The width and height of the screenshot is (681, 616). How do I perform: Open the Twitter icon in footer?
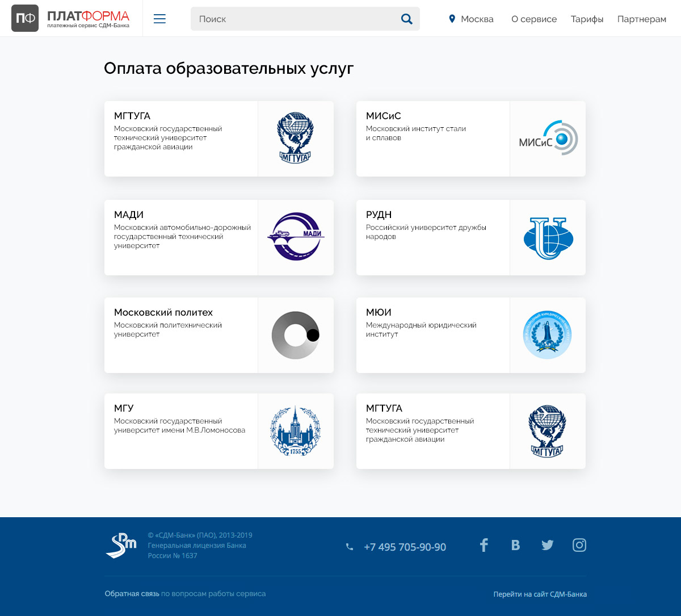pos(547,545)
